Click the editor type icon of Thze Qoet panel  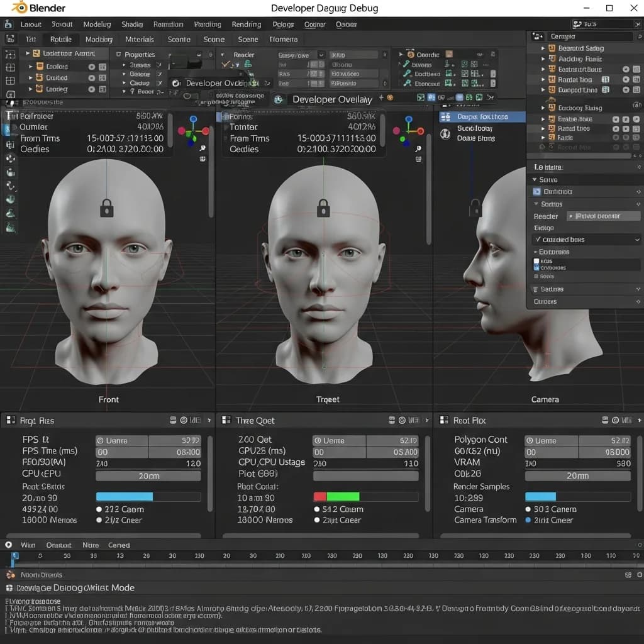pos(226,419)
